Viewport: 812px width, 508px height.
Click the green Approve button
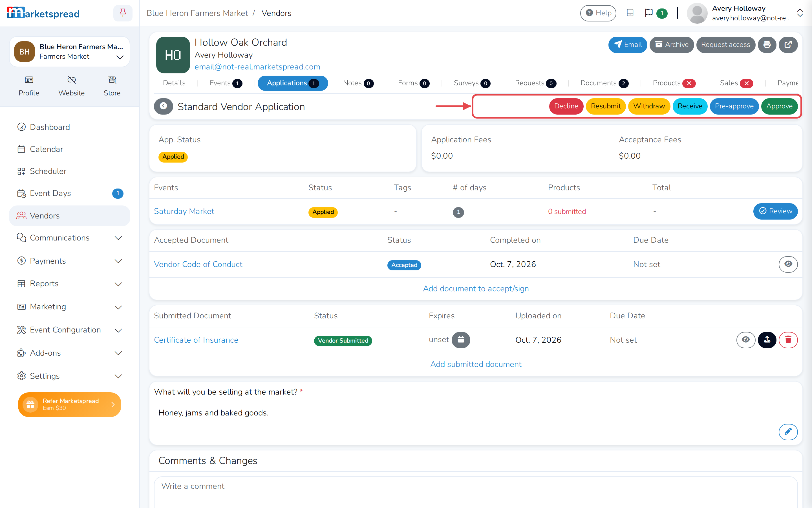click(779, 106)
